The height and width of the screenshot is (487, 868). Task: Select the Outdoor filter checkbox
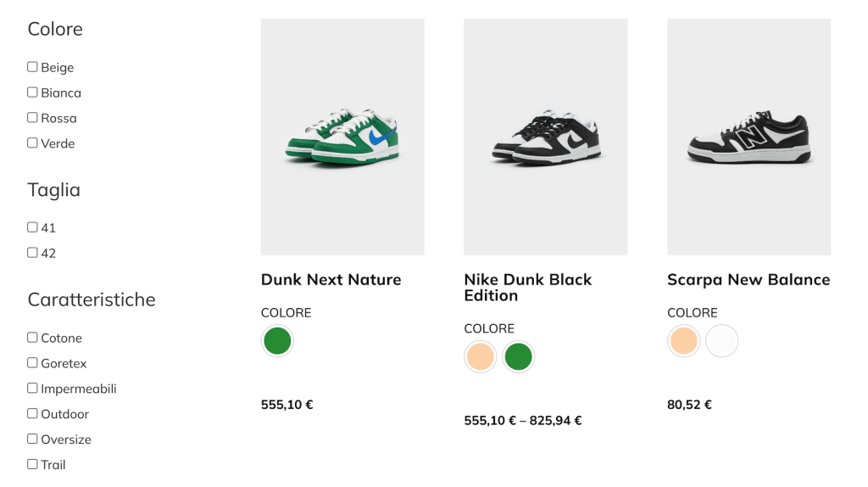click(x=32, y=414)
